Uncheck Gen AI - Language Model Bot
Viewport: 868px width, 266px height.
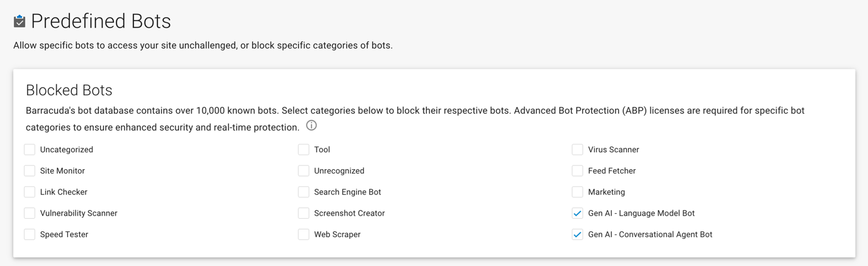point(577,213)
